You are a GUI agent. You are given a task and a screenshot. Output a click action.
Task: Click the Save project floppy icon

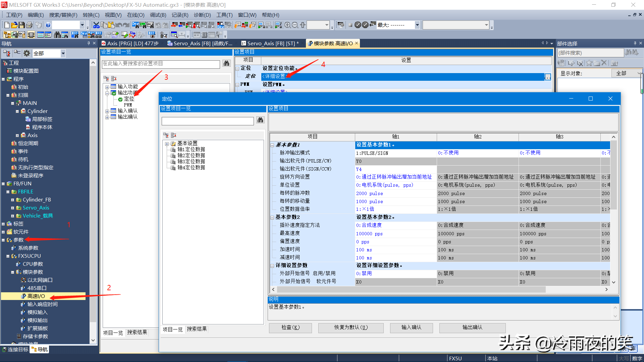click(22, 25)
